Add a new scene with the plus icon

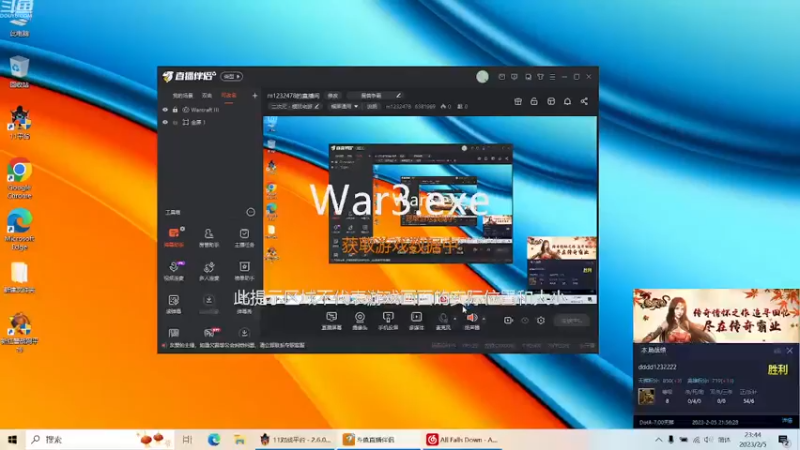coord(255,95)
